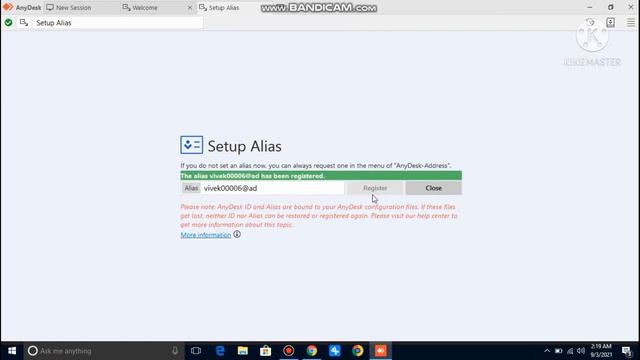Viewport: 640px width, 360px height.
Task: Click the Setup Alias heading icon
Action: [191, 145]
